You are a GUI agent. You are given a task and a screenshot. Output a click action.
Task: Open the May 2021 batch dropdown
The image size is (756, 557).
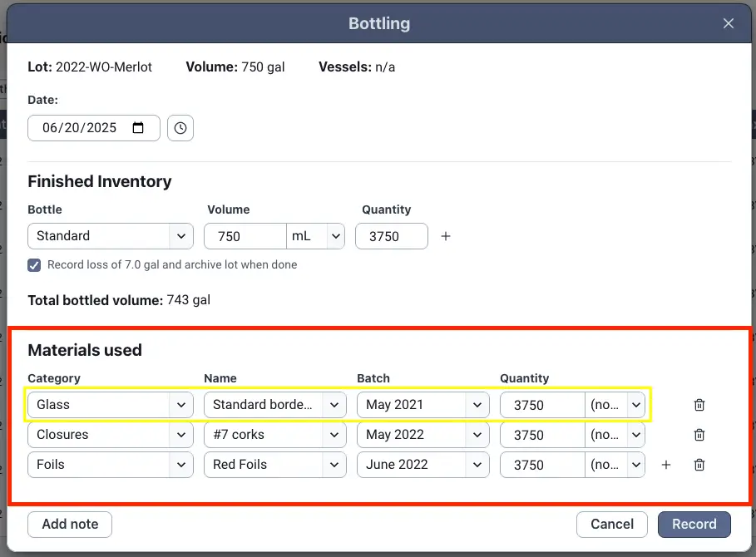coord(422,405)
